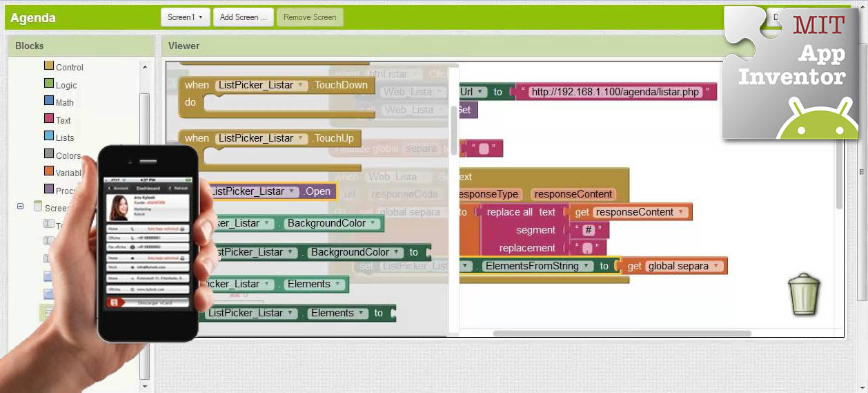868x393 pixels.
Task: Open the ElementsFromString property dropdown
Action: (587, 266)
